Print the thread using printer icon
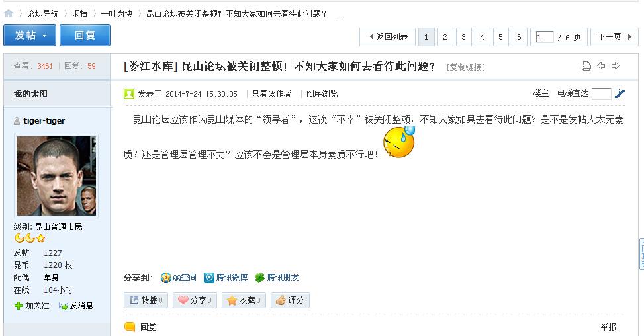Viewport: 644px width, 336px height. (586, 66)
